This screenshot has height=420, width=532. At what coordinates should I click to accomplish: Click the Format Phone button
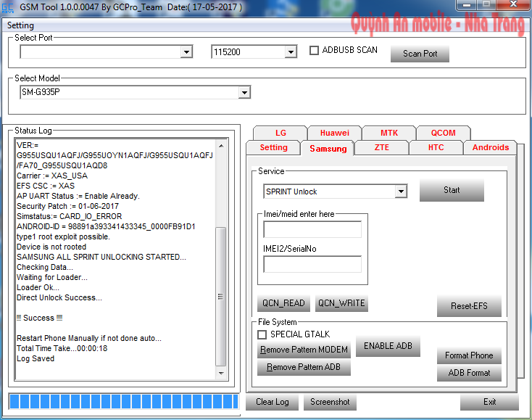[469, 355]
